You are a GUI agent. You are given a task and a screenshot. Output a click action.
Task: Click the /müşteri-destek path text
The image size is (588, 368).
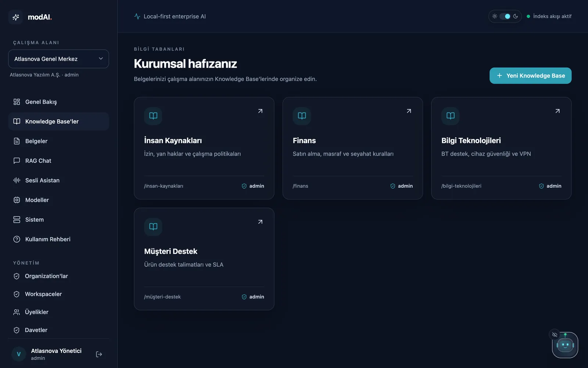(x=162, y=297)
